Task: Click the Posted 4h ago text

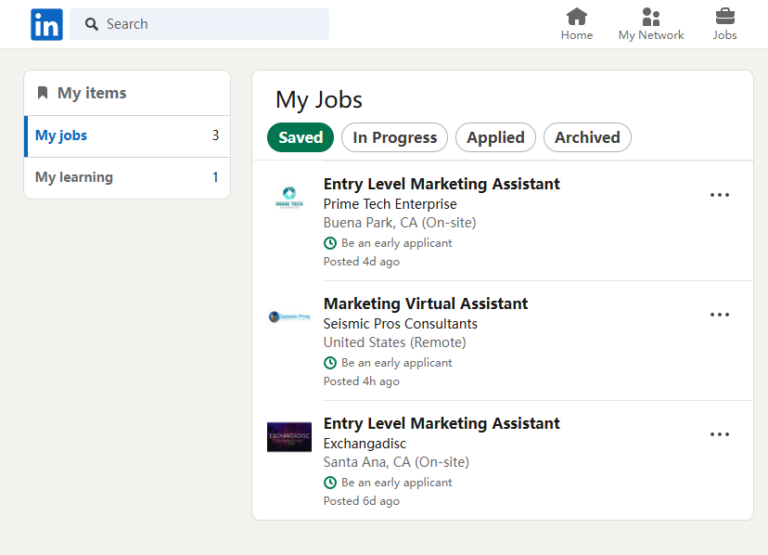Action: (x=361, y=381)
